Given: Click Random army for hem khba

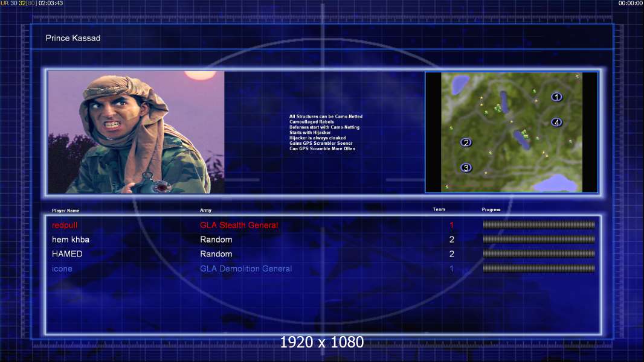Looking at the screenshot, I should [216, 240].
